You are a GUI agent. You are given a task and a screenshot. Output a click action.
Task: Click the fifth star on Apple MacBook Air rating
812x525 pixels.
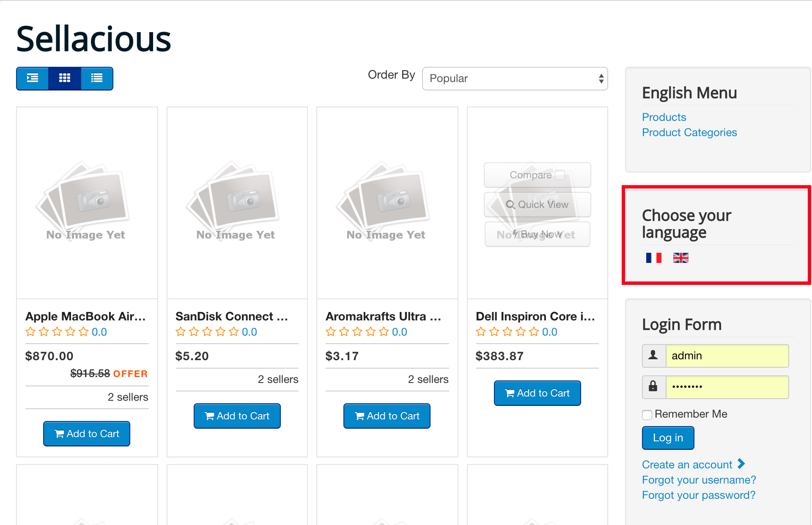(84, 332)
